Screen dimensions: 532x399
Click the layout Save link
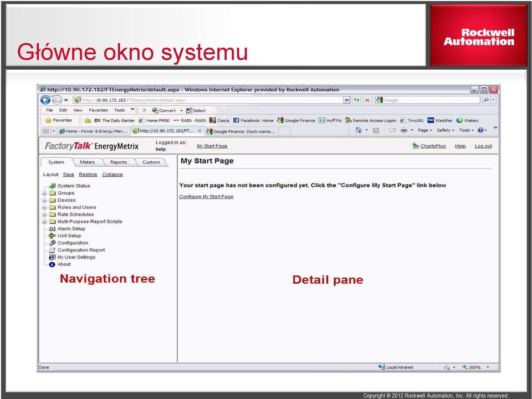68,175
